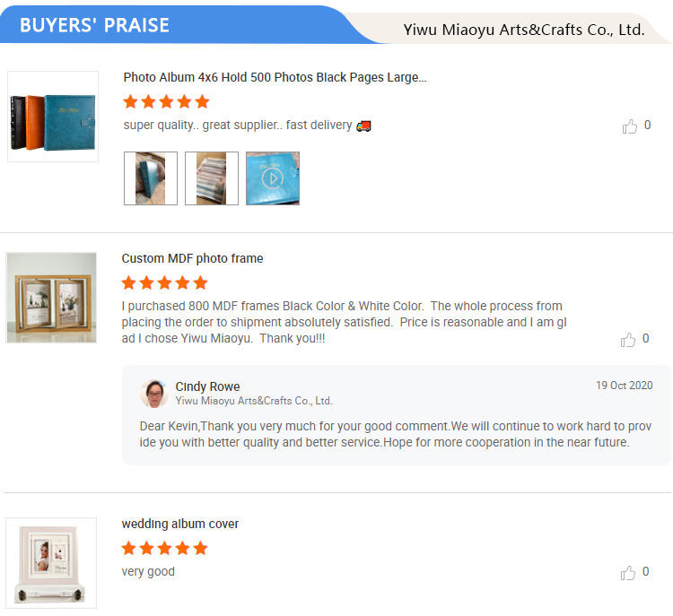Click thumbs-up on the MDF photo frame review
This screenshot has height=616, width=673.
[628, 339]
